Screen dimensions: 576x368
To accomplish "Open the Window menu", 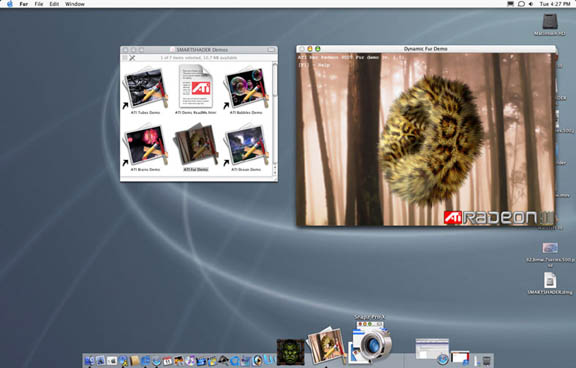I will pos(75,4).
